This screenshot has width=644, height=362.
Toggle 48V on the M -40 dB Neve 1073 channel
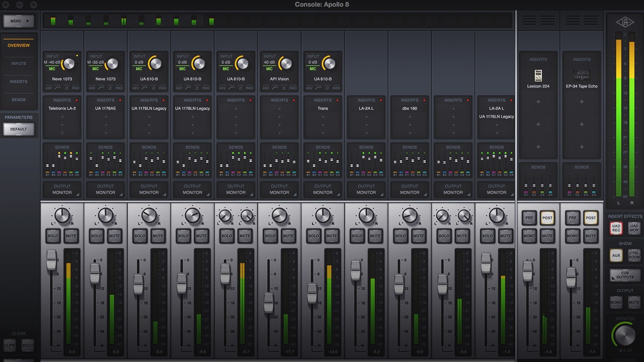tap(48, 88)
